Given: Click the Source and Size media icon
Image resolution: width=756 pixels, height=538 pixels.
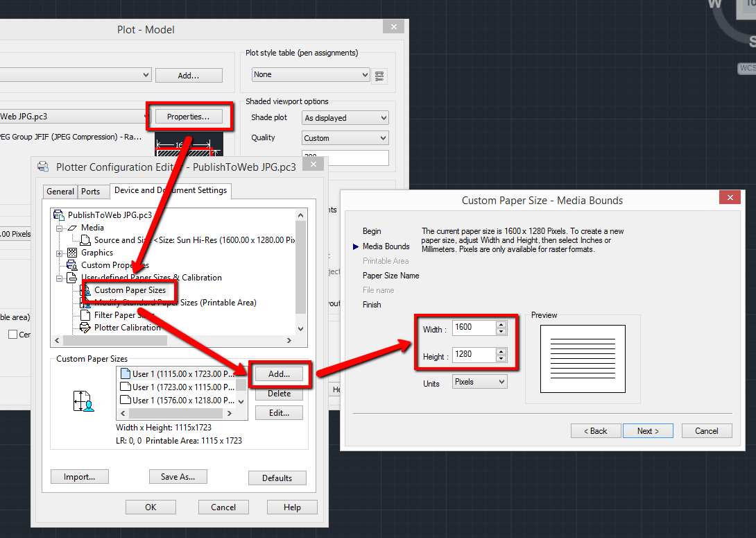Looking at the screenshot, I should click(x=85, y=239).
